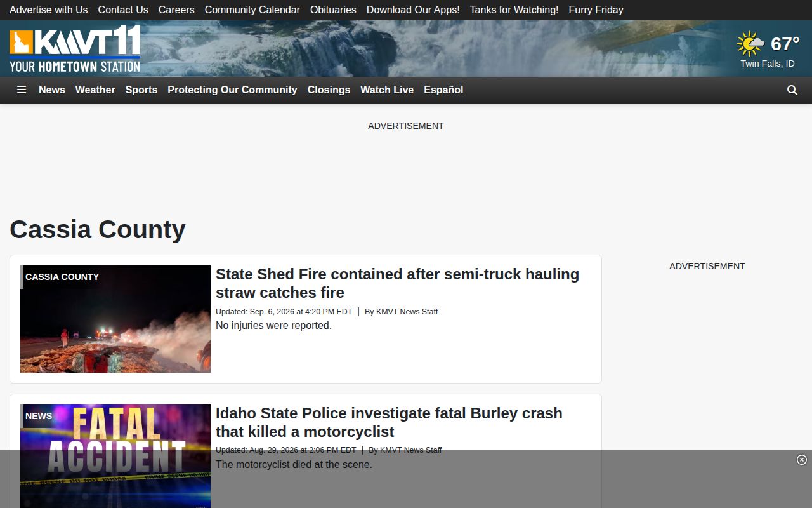Open the Contact Us link
Screen dimensions: 812x508
[x=123, y=10]
